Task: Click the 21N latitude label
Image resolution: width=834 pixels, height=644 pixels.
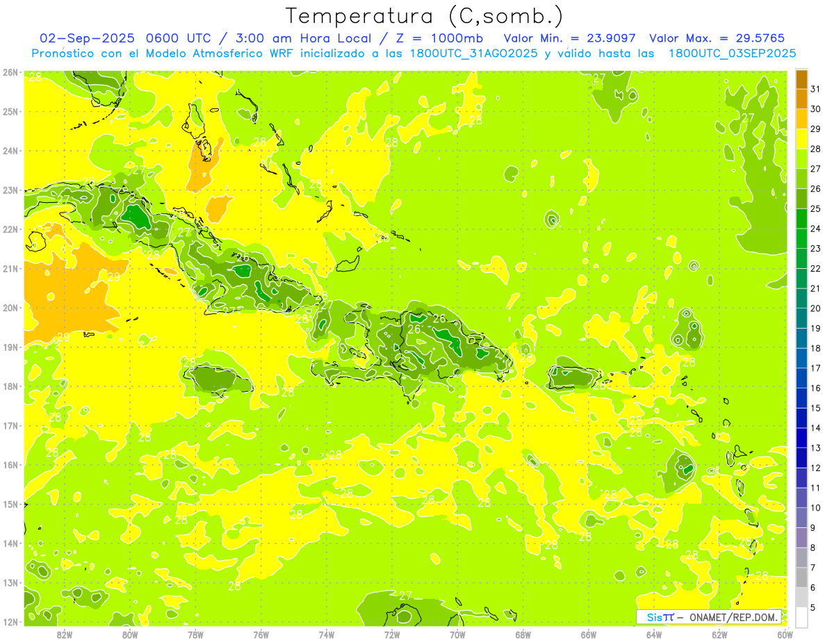Action: tap(10, 269)
